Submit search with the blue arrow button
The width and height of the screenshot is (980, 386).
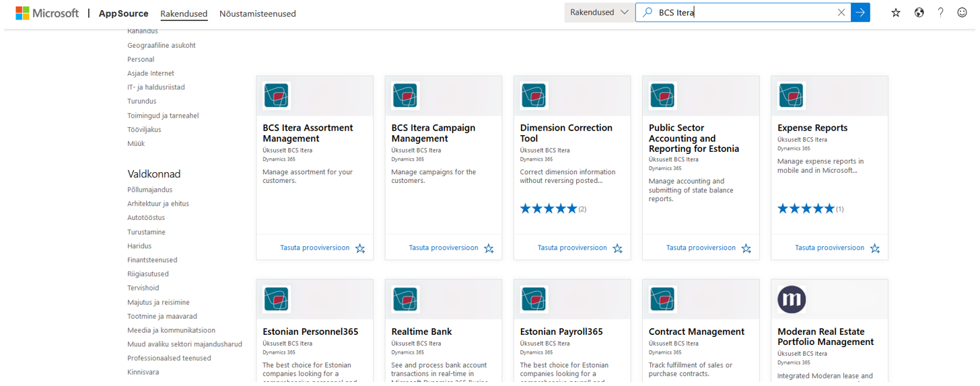tap(860, 12)
